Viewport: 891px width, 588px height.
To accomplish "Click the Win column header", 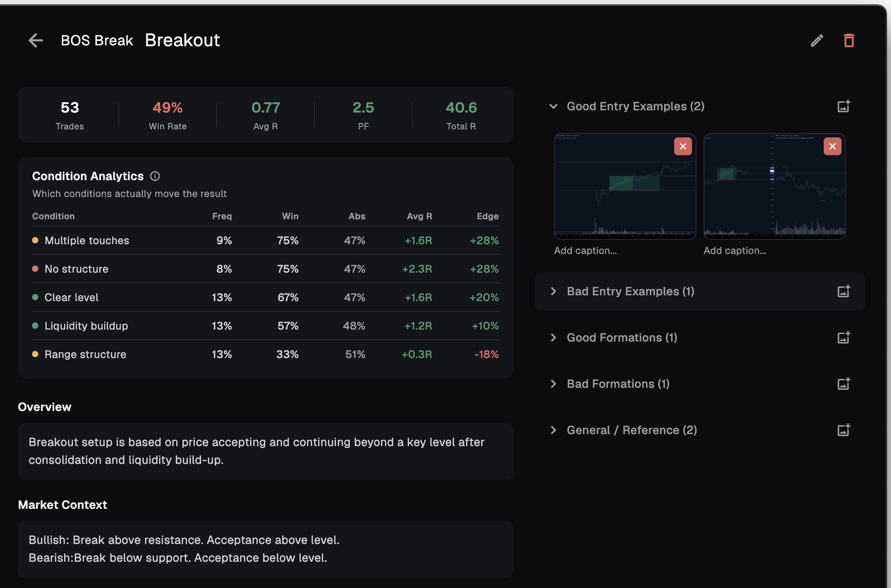I will coord(290,216).
